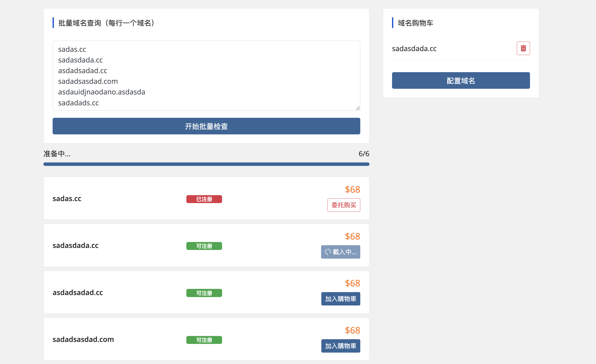This screenshot has height=364, width=596.
Task: Click the 6/6 progress counter
Action: coord(364,154)
